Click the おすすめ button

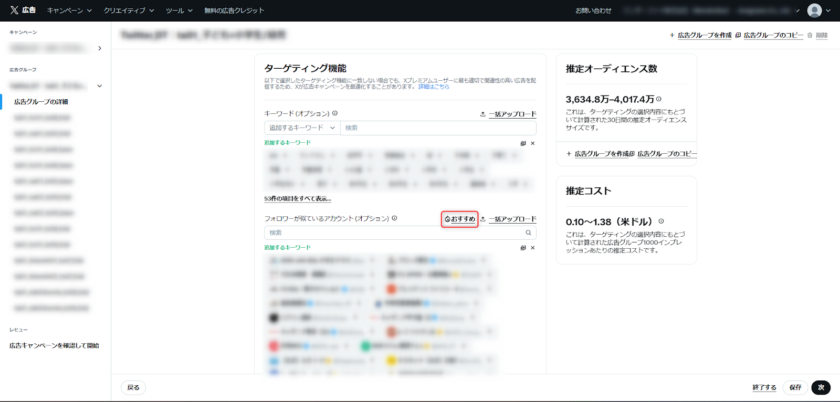[459, 218]
